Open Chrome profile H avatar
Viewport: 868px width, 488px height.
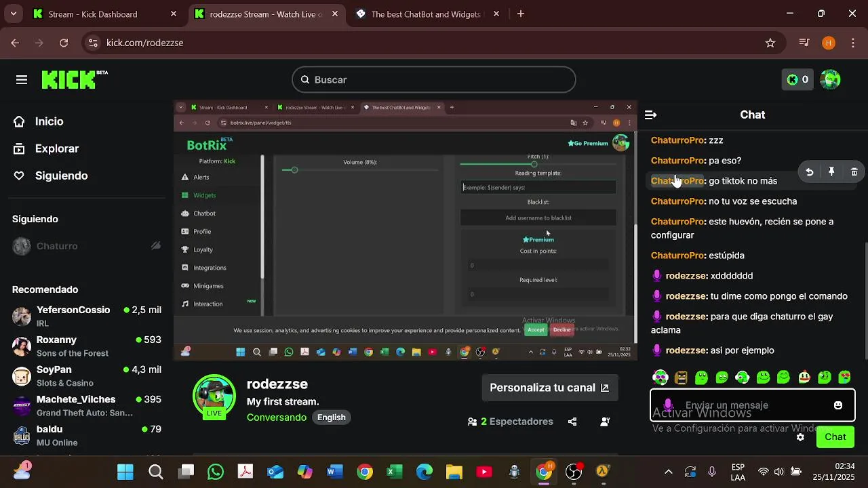[x=828, y=43]
